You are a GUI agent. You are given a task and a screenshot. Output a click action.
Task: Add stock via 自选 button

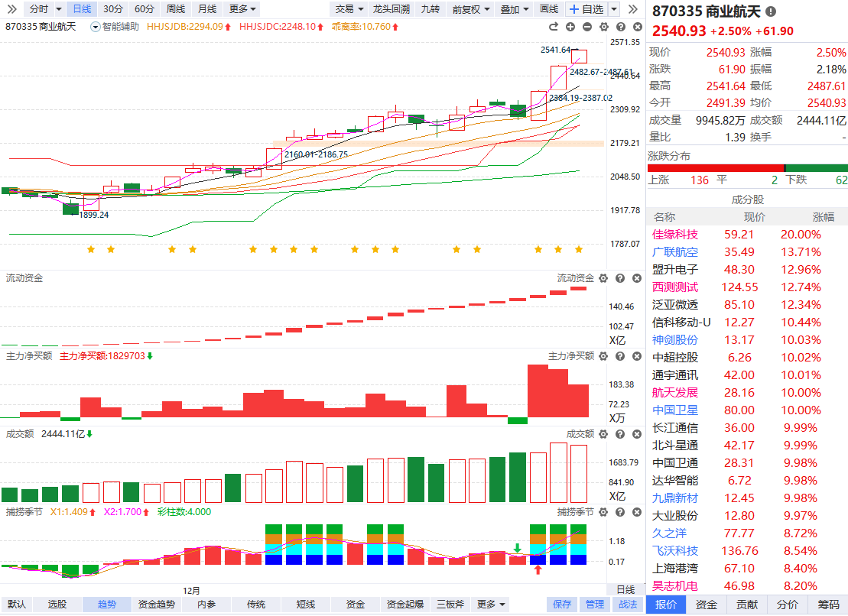coord(586,9)
